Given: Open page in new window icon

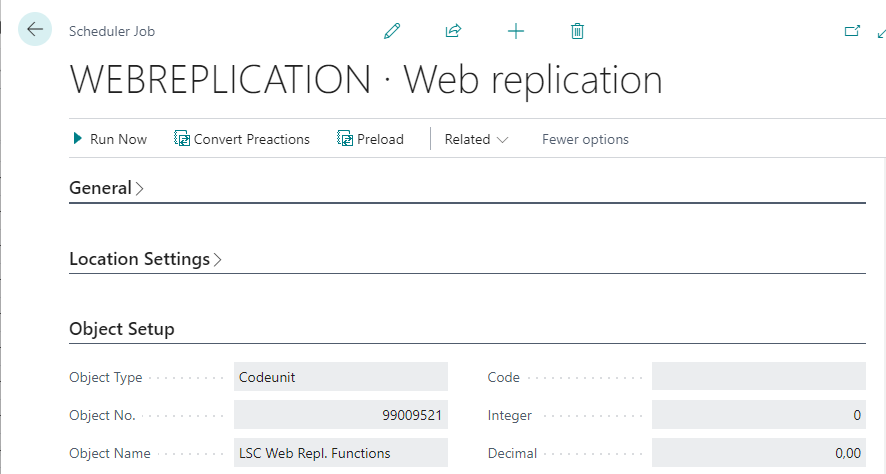Looking at the screenshot, I should (852, 31).
